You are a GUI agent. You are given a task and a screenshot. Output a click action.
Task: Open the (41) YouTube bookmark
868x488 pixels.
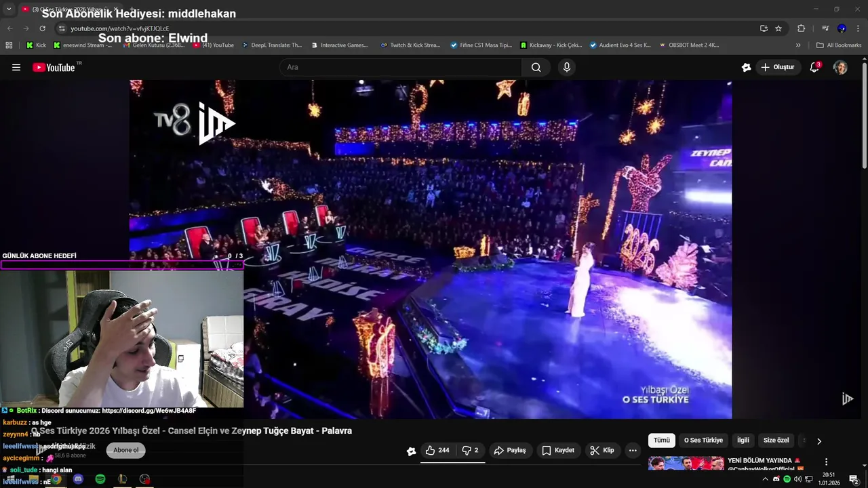(214, 45)
